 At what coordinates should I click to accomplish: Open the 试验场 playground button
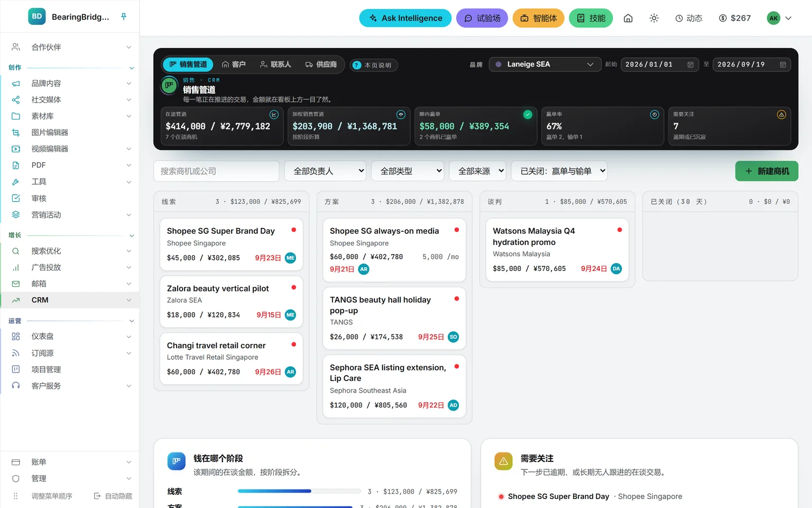click(482, 18)
